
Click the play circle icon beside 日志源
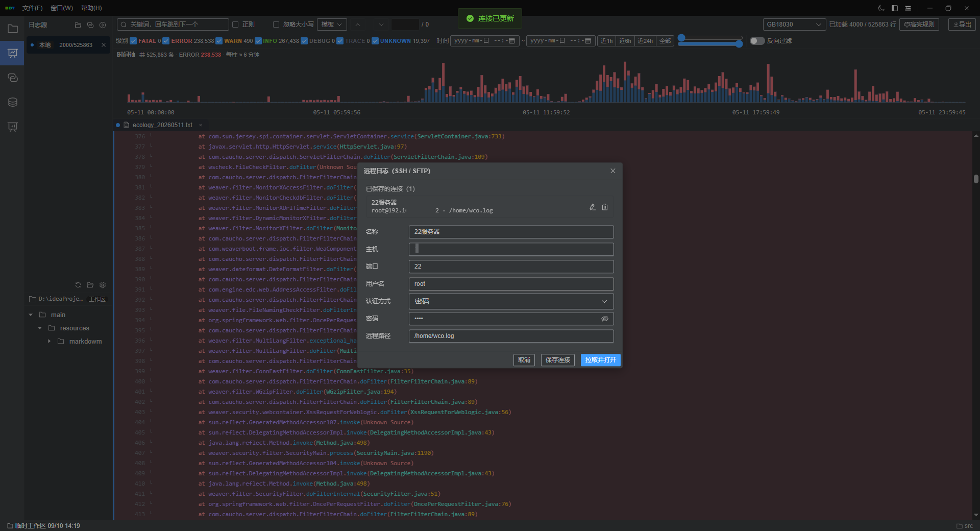[103, 25]
